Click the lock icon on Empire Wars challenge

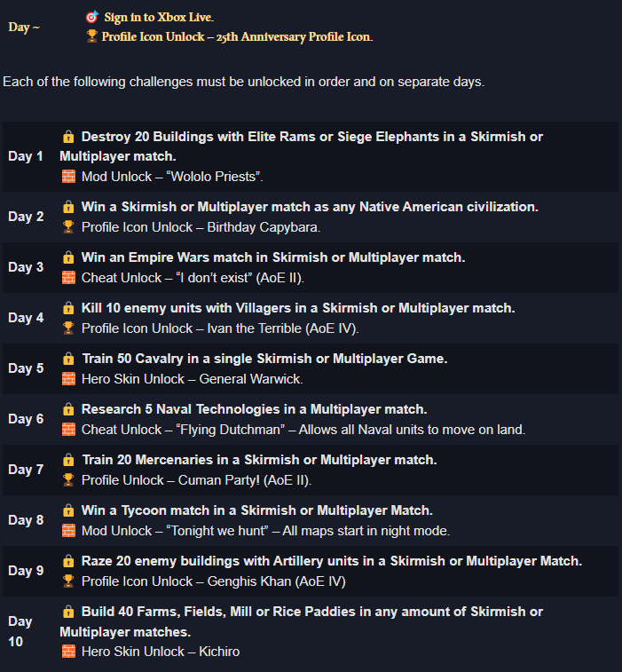[x=68, y=257]
